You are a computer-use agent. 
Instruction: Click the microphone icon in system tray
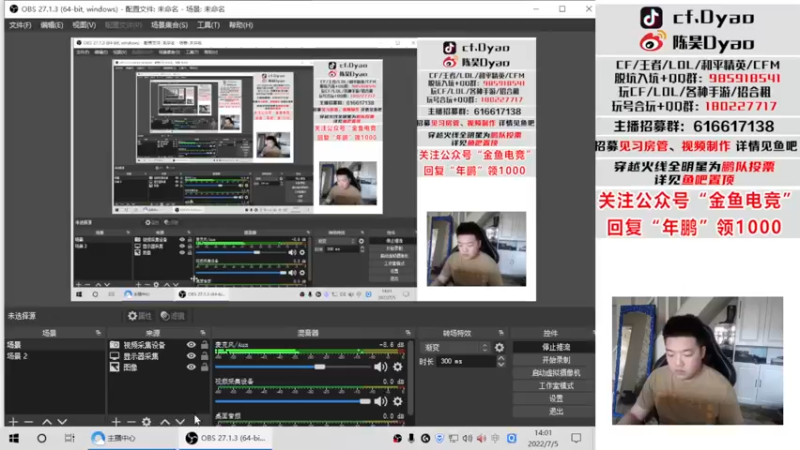coord(411,438)
